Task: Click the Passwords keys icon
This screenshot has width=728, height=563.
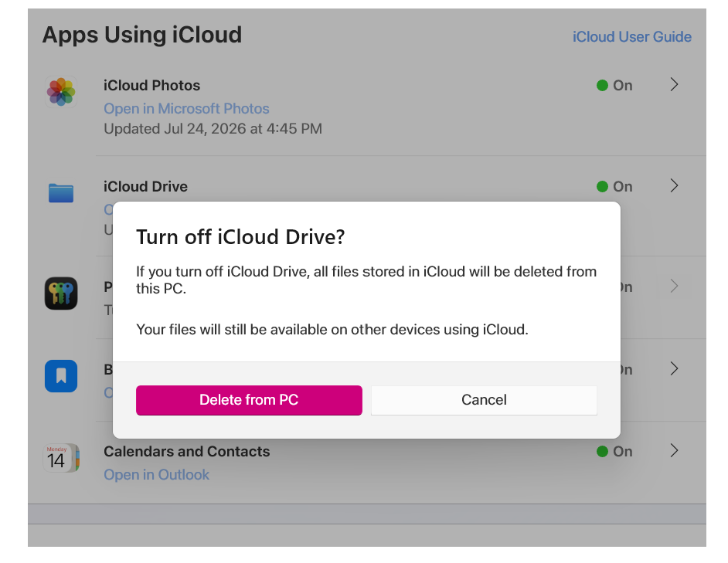Action: pos(61,293)
